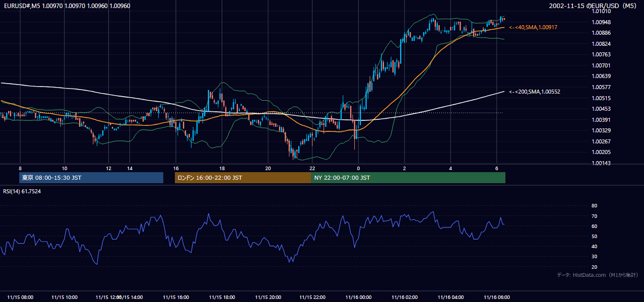
Task: Click hour 18 on the chart time axis
Action: (222, 168)
